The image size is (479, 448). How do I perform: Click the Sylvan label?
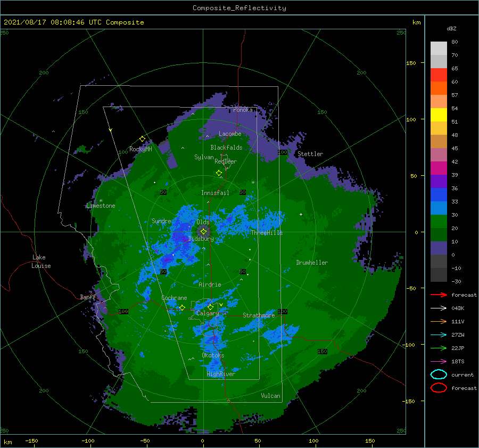(204, 157)
